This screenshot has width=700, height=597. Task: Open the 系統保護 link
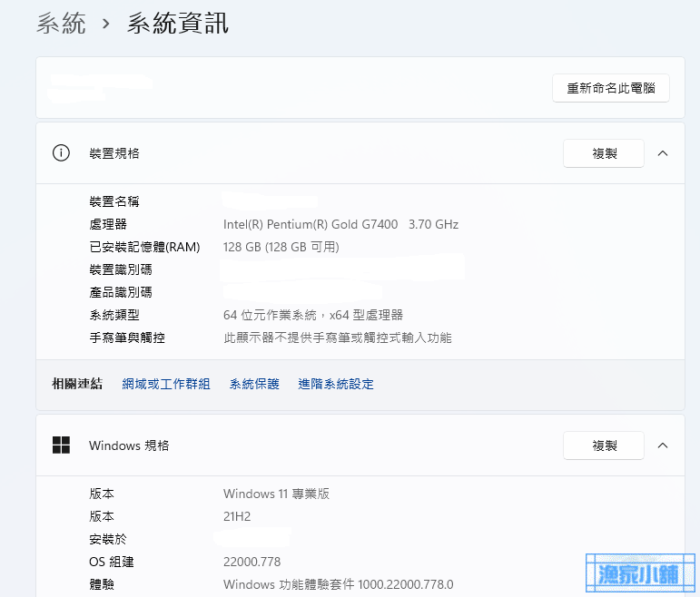coord(254,384)
